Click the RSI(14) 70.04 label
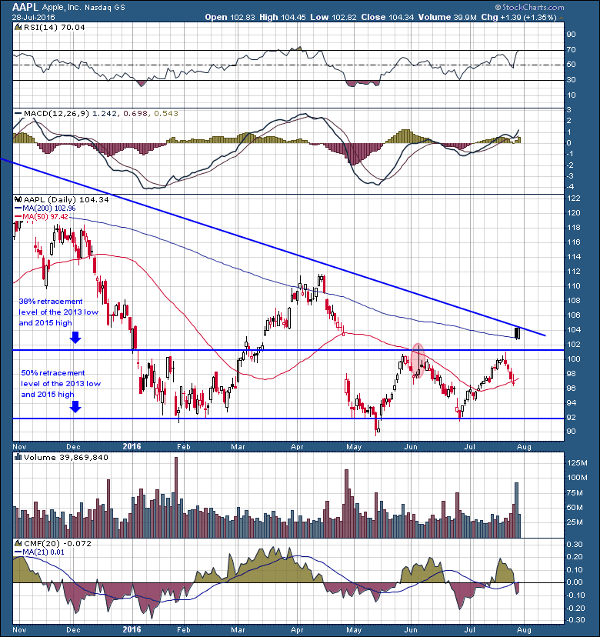This screenshot has height=637, width=600. tap(54, 28)
